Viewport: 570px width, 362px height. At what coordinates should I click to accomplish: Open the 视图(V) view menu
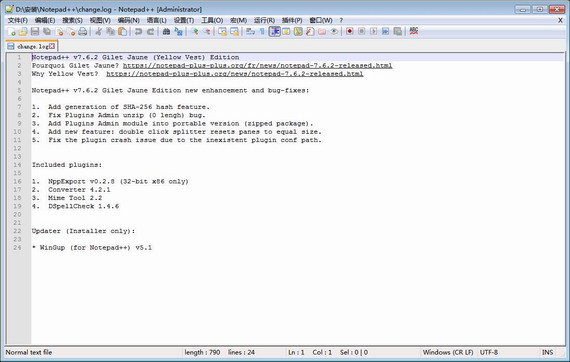click(100, 20)
